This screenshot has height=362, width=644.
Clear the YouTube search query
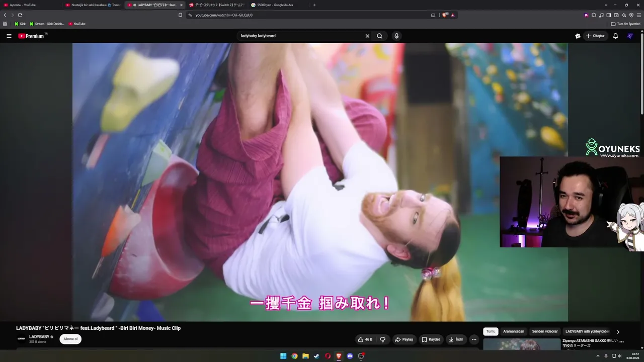tap(367, 36)
